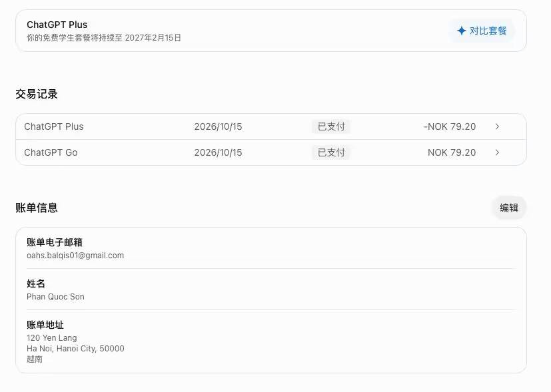
Task: Click the 账单信息 section heading
Action: pos(37,208)
